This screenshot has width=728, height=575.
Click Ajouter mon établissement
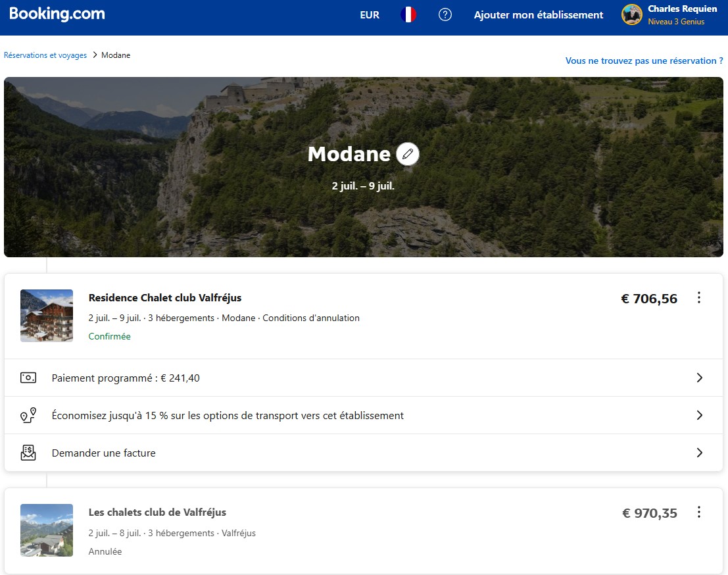(538, 14)
